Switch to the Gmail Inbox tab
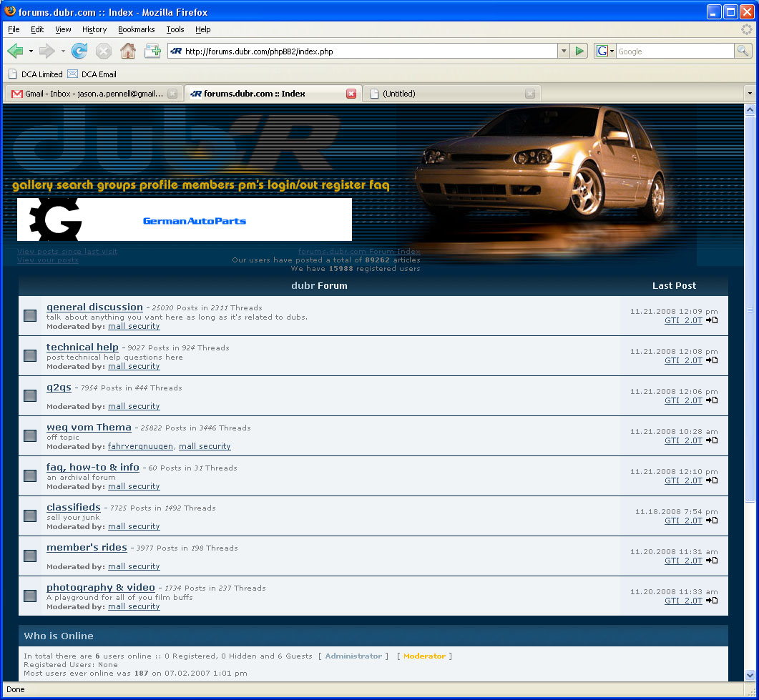759x700 pixels. tap(94, 94)
